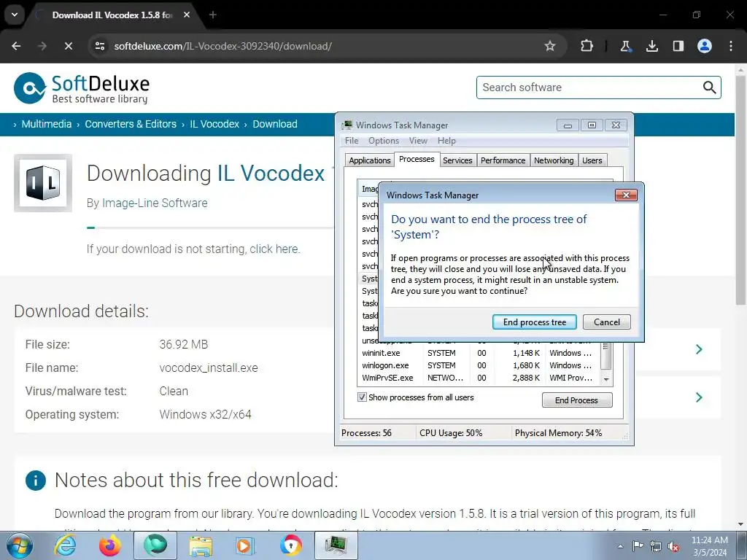Click the SoftDeluxe logo
Screen dimensions: 747x560
[x=82, y=88]
